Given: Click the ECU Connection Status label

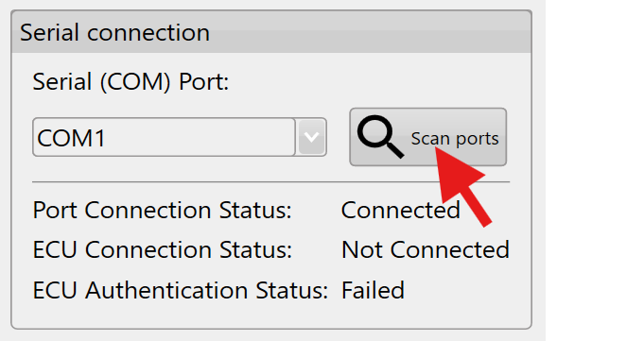Looking at the screenshot, I should (163, 250).
